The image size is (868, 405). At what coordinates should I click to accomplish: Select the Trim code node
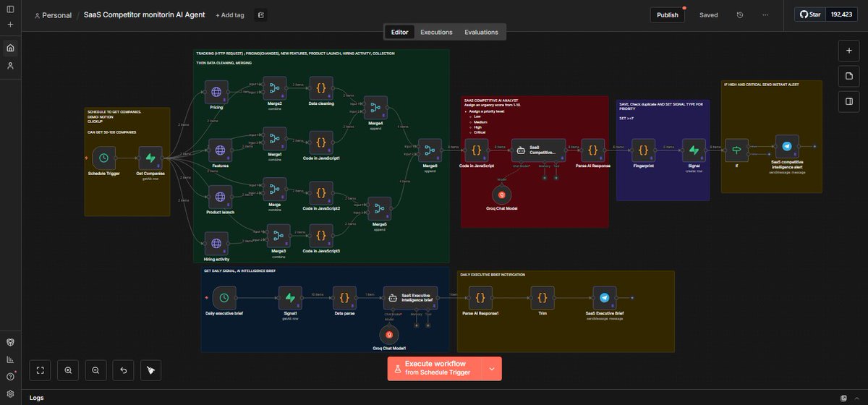click(x=542, y=297)
